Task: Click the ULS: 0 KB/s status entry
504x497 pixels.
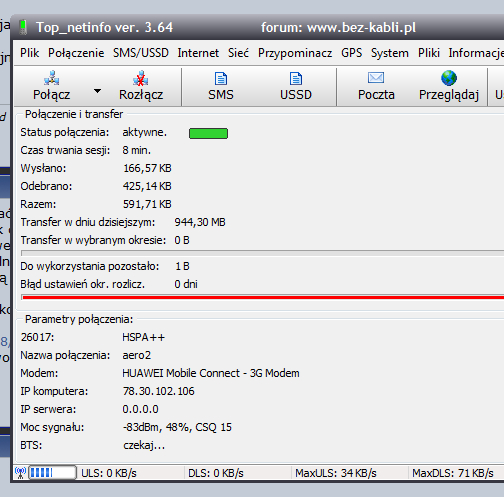Action: pos(109,473)
